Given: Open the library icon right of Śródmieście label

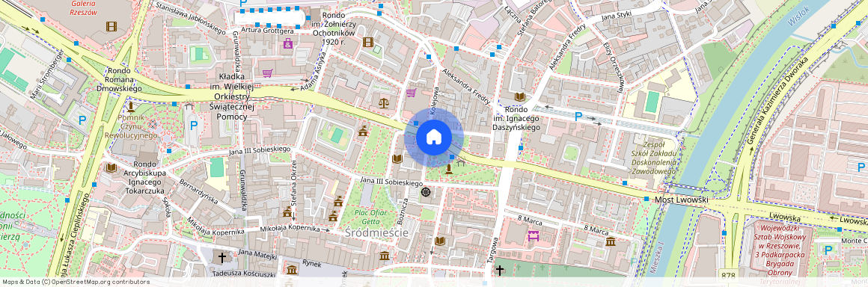Looking at the screenshot, I should coord(439,241).
